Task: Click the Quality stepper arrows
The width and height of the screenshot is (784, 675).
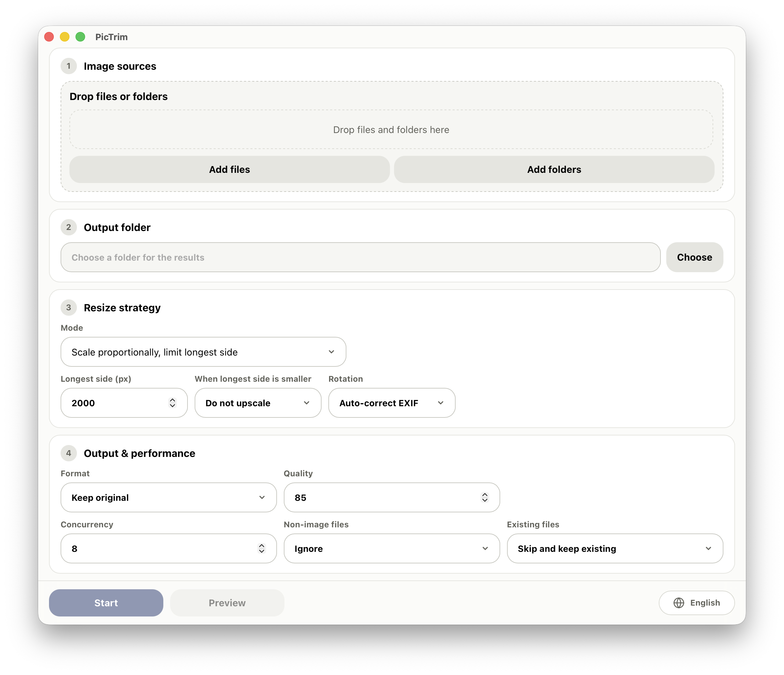Action: tap(485, 497)
